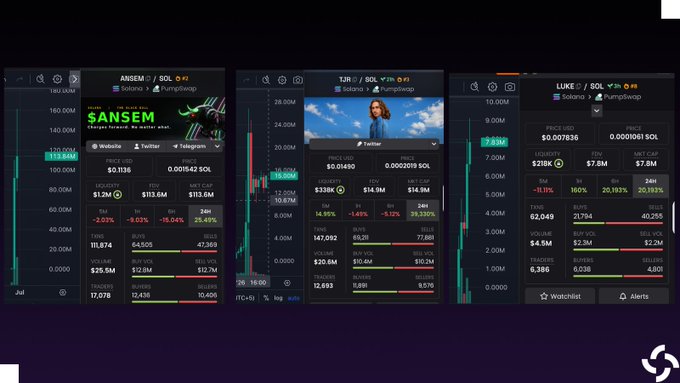
Task: Click the $ANSEM banner image
Action: click(154, 118)
